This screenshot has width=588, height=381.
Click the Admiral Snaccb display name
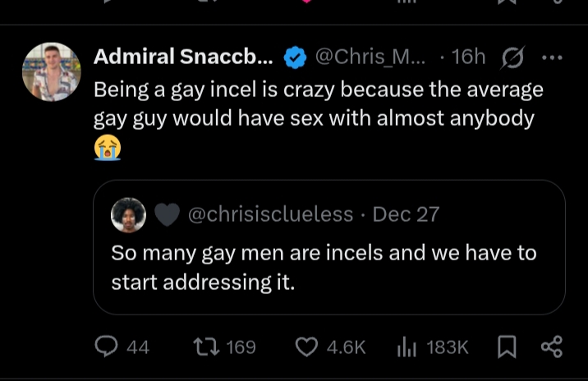pyautogui.click(x=183, y=57)
